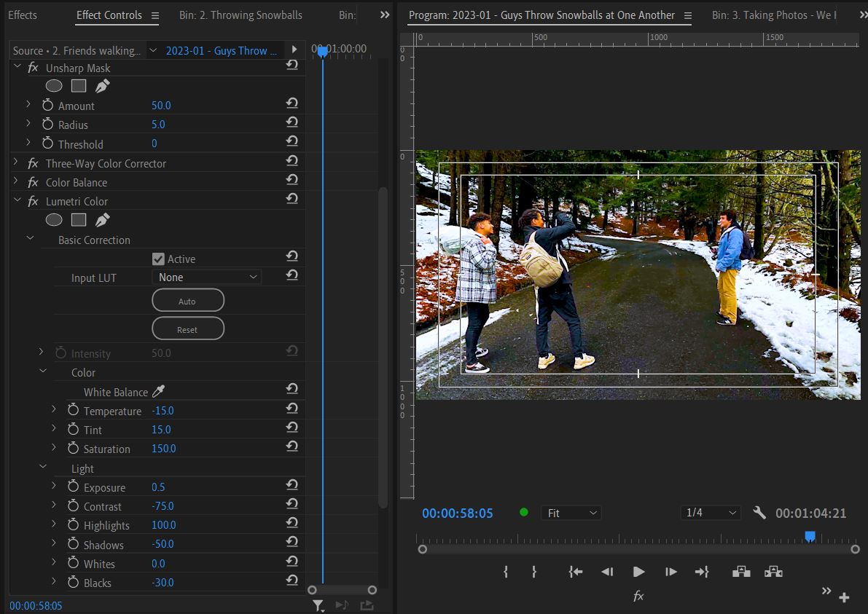Reset the Lumetri Color effect
Screen dimensions: 868x614
292,199
